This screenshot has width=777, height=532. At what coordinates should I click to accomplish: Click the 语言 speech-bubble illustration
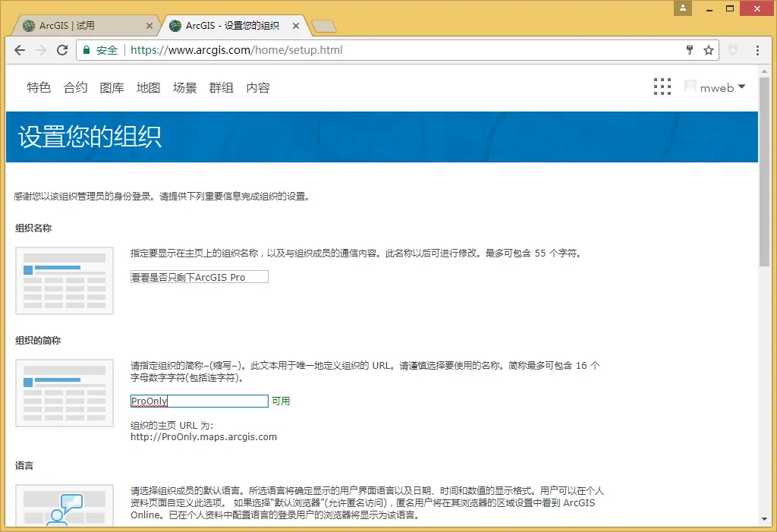click(64, 505)
